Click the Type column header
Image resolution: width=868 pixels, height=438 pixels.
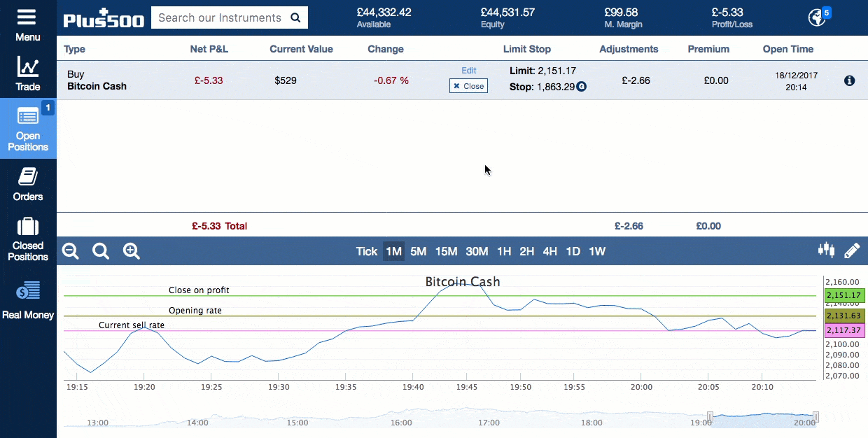coord(75,49)
